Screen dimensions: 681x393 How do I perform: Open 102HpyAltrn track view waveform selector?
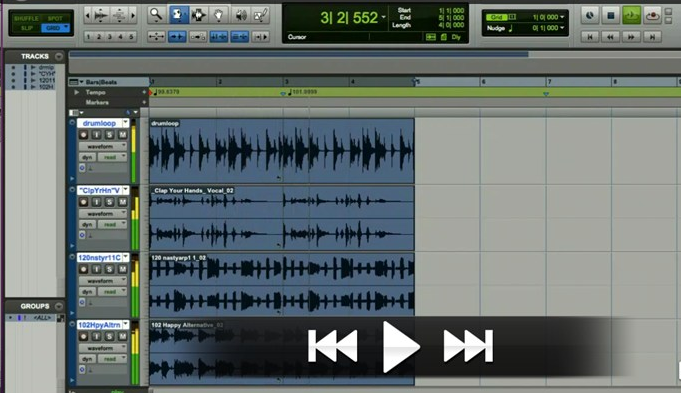tap(103, 348)
